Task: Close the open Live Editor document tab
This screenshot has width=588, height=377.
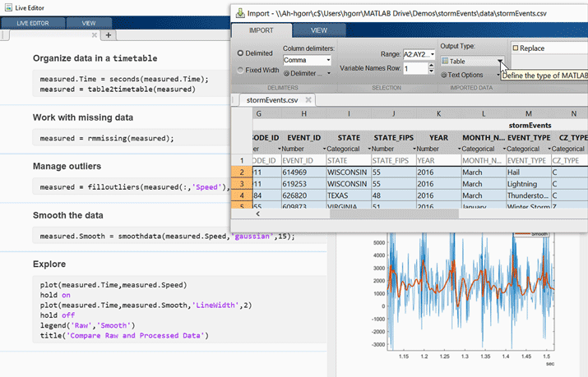Action: (96, 35)
